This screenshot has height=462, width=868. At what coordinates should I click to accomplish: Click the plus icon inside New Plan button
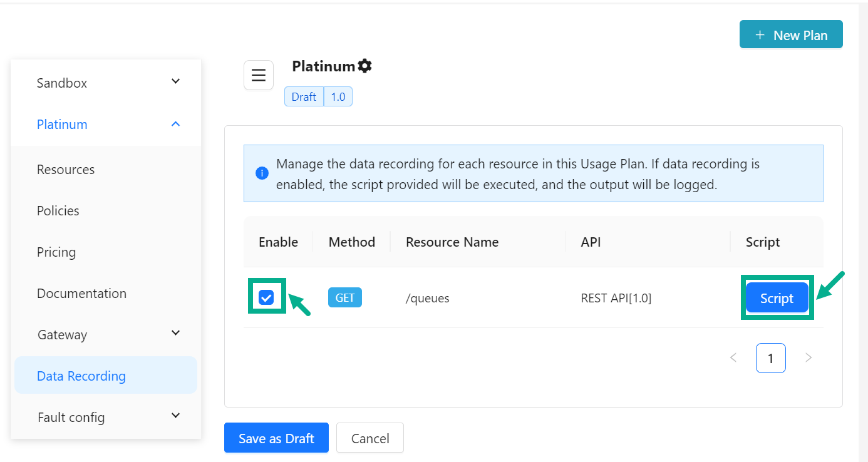coord(761,34)
